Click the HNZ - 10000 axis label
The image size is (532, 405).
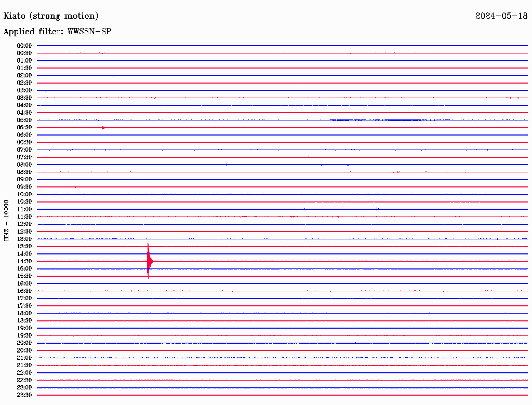tap(6, 220)
